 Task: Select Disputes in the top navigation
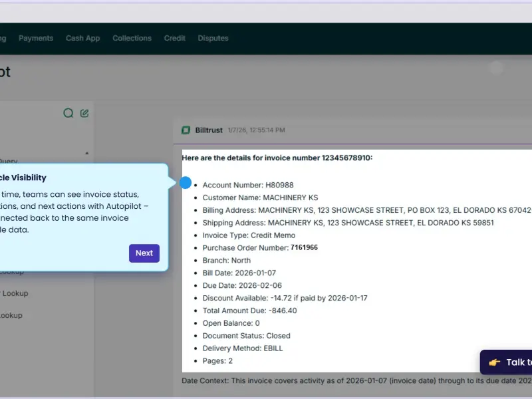tap(213, 39)
